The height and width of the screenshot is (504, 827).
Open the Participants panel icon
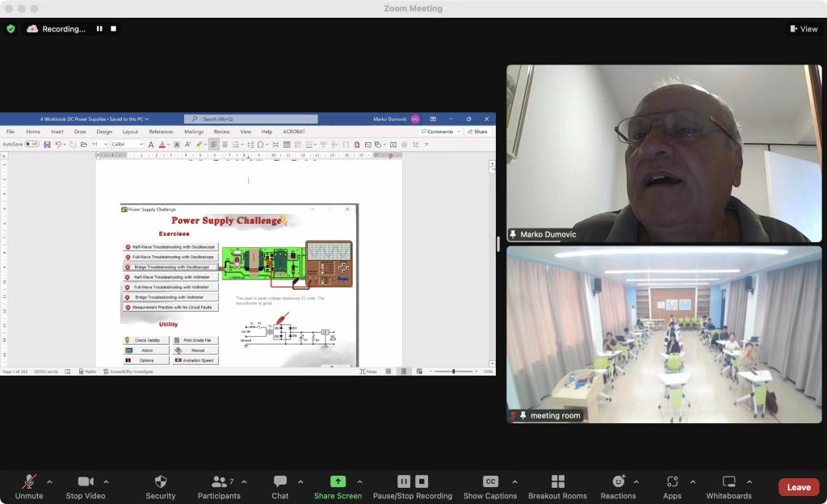point(219,482)
